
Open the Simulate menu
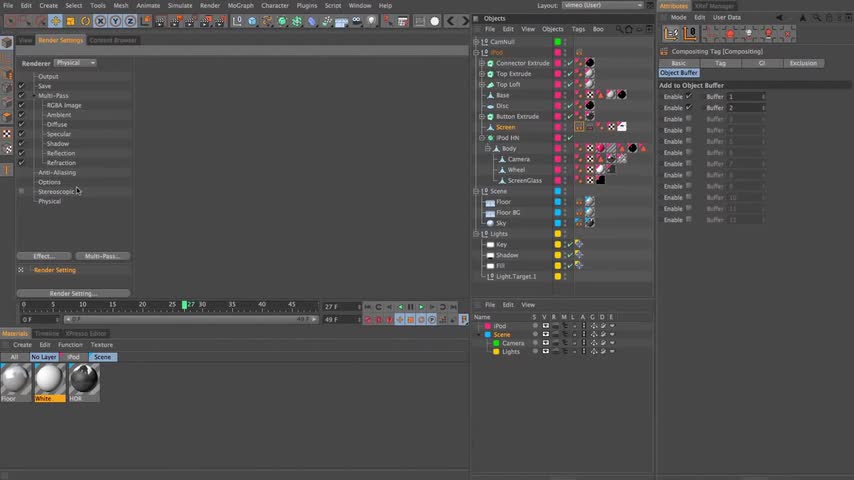coord(180,5)
